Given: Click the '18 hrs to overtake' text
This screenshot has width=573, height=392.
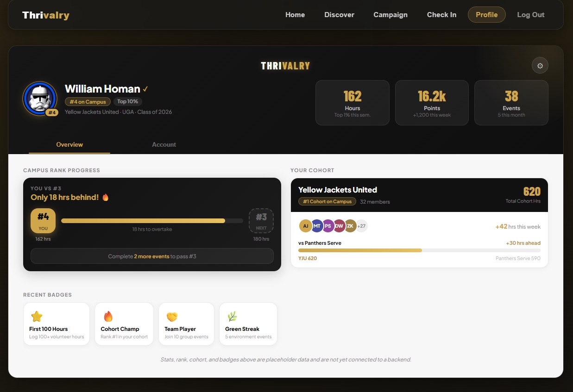Looking at the screenshot, I should pyautogui.click(x=152, y=229).
